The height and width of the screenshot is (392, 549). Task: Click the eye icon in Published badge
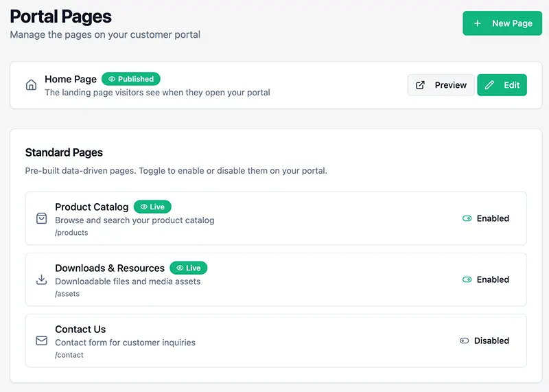(112, 79)
